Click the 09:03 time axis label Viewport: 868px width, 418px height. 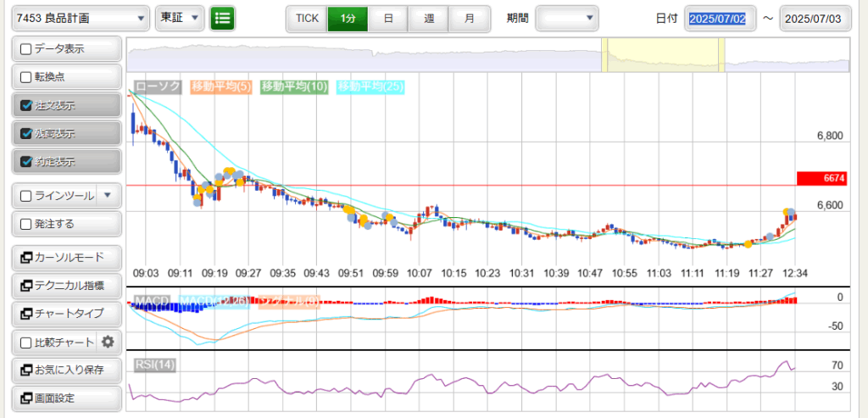(x=147, y=273)
